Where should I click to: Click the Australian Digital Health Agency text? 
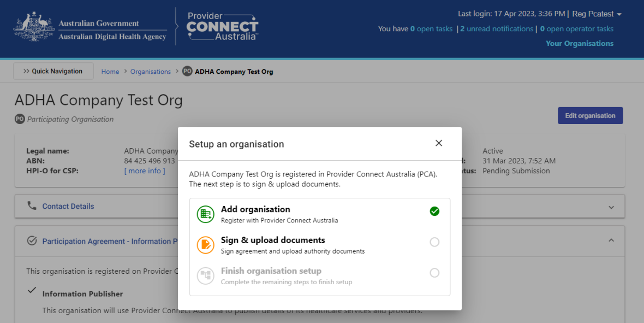tap(112, 37)
